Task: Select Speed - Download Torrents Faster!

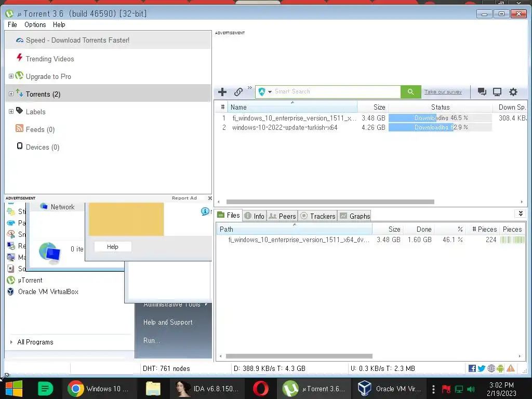Action: 108,40
